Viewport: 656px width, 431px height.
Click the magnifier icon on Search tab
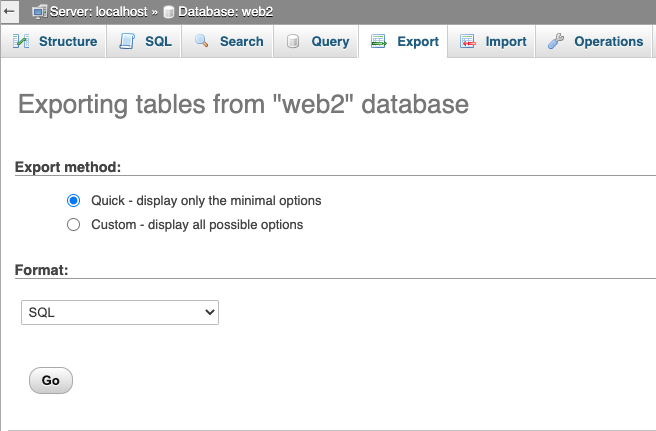(202, 42)
